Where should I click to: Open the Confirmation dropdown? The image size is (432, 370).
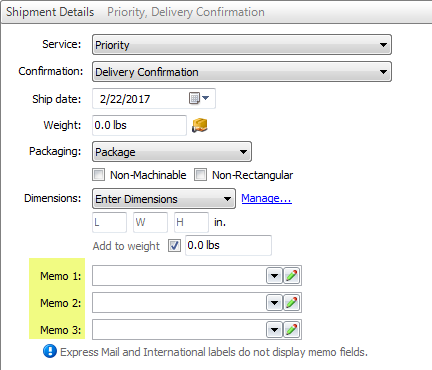pos(242,72)
